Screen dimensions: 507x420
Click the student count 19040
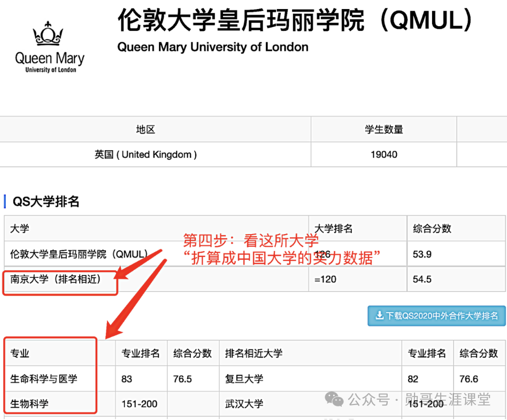pos(384,154)
